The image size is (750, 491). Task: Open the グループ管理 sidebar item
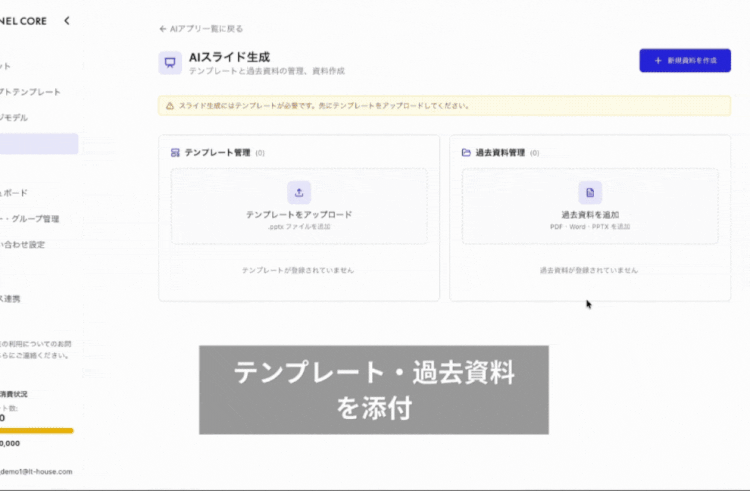tap(30, 219)
